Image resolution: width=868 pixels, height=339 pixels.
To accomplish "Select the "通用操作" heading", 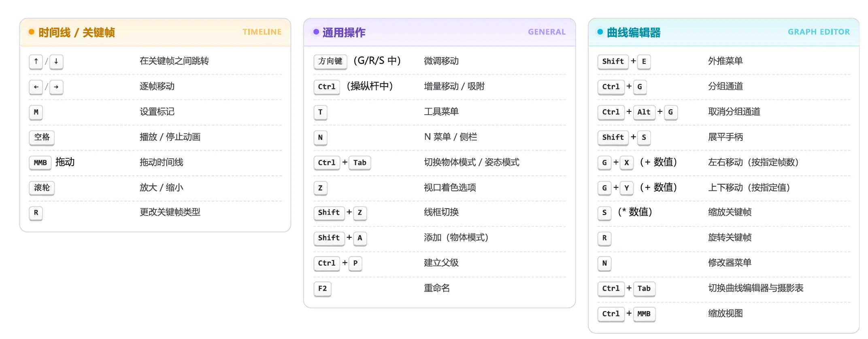I will pos(344,32).
